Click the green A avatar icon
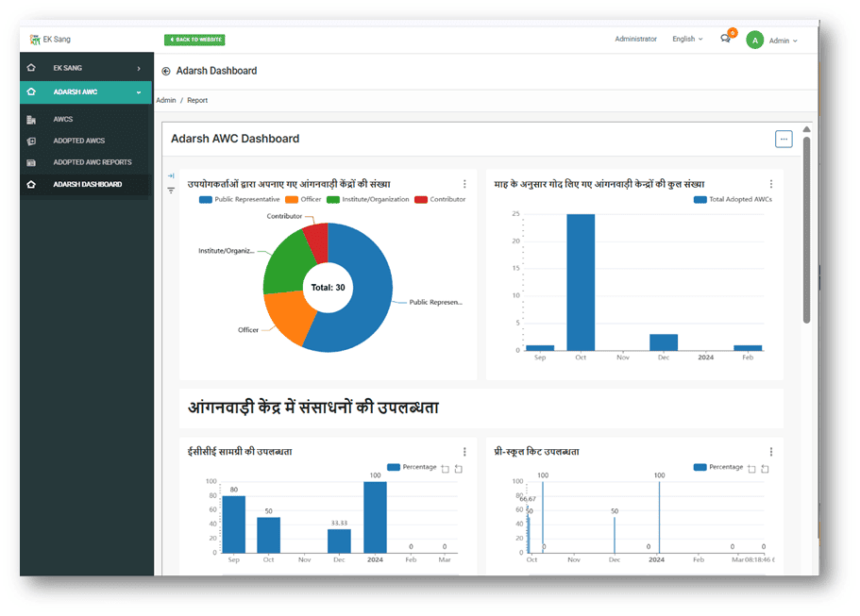860x616 pixels. point(754,40)
